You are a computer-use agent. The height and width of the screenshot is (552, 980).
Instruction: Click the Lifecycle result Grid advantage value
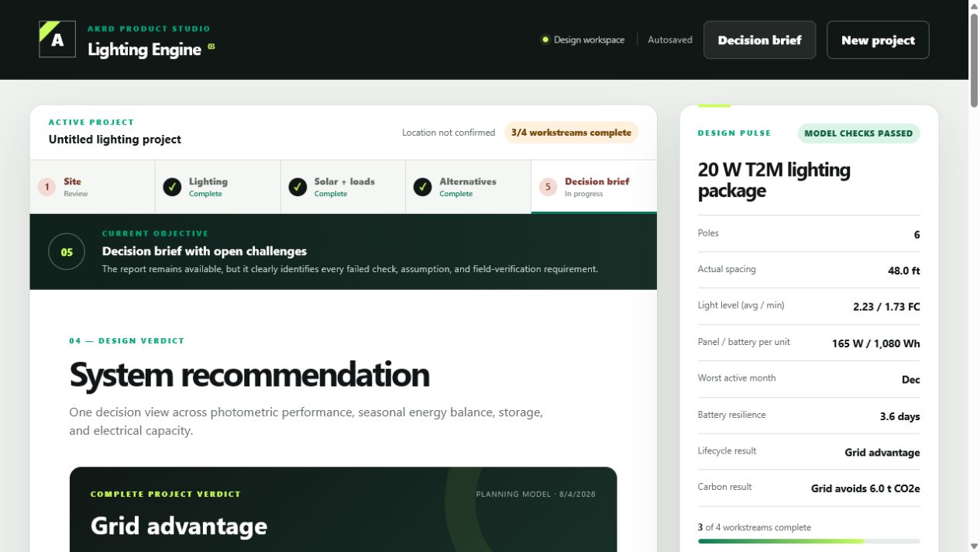coord(882,453)
